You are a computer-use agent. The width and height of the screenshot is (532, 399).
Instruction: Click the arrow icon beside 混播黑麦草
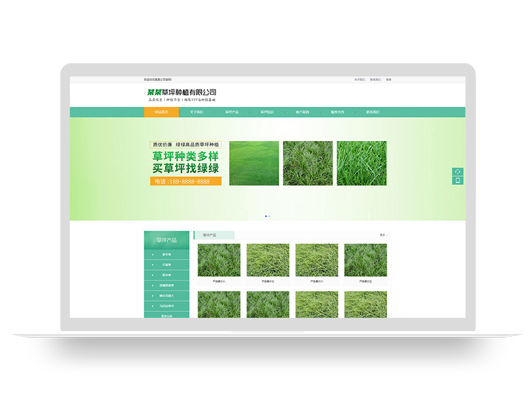pyautogui.click(x=152, y=285)
